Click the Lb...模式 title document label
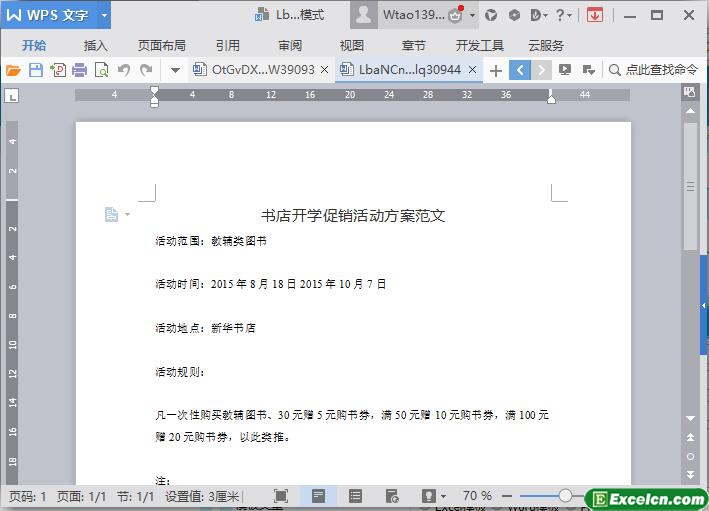 pyautogui.click(x=290, y=15)
